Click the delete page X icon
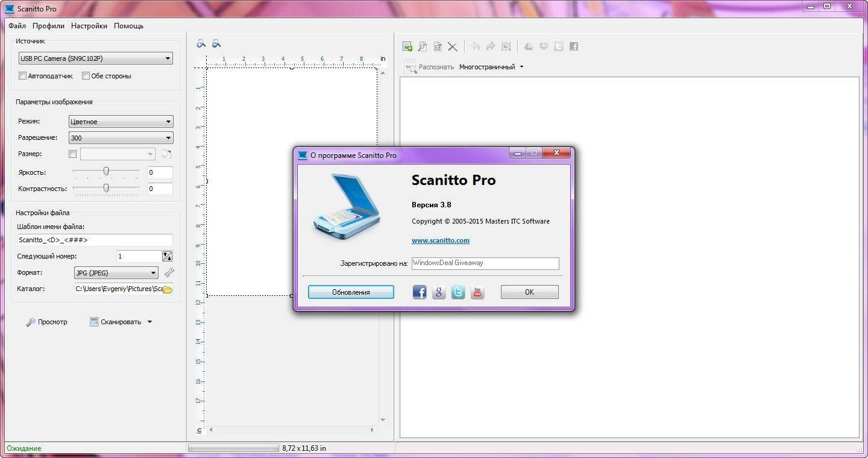 point(453,46)
